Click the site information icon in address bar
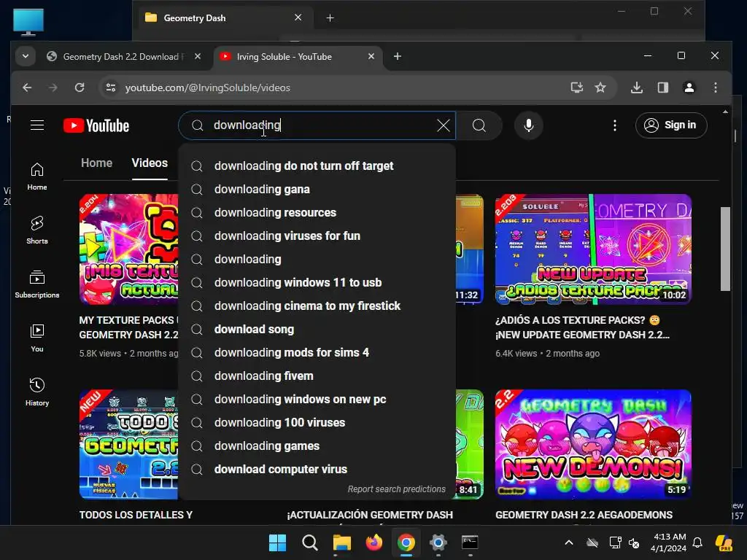This screenshot has width=747, height=560. coord(111,87)
